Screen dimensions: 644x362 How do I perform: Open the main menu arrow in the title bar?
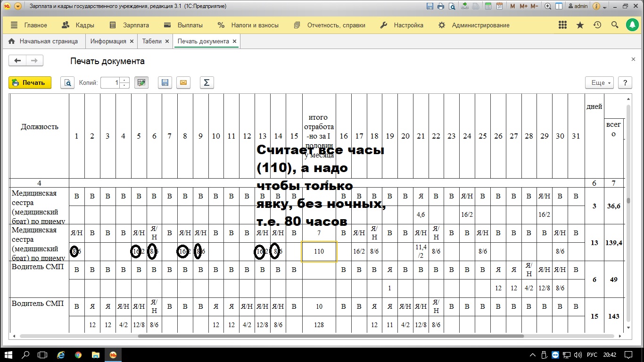tap(17, 6)
